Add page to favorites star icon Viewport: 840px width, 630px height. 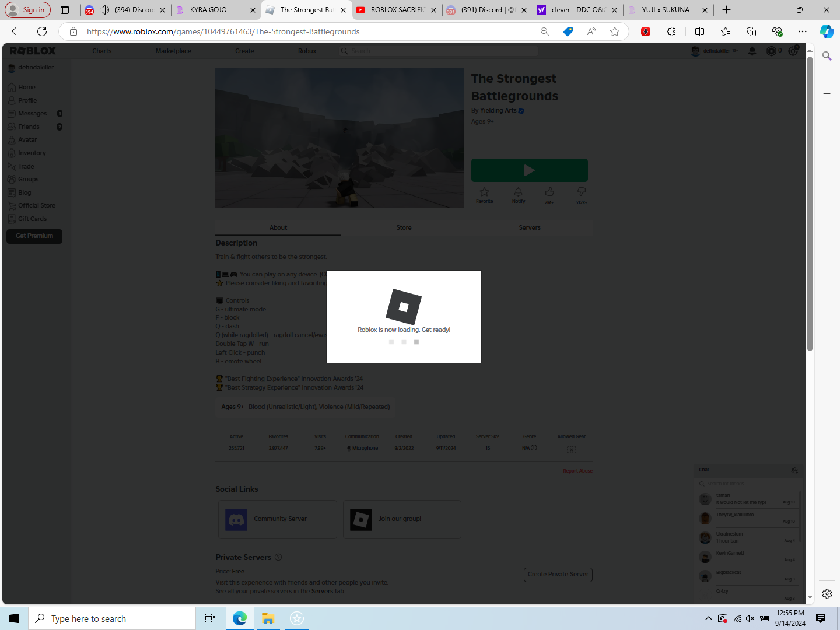pos(615,32)
